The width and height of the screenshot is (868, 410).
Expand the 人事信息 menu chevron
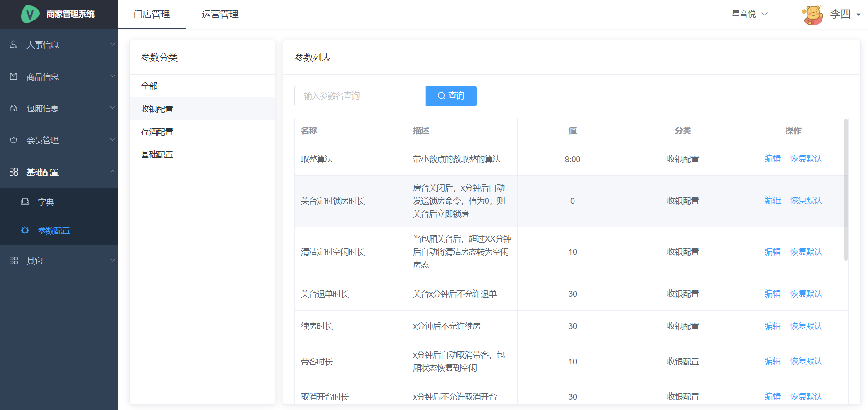click(x=112, y=44)
